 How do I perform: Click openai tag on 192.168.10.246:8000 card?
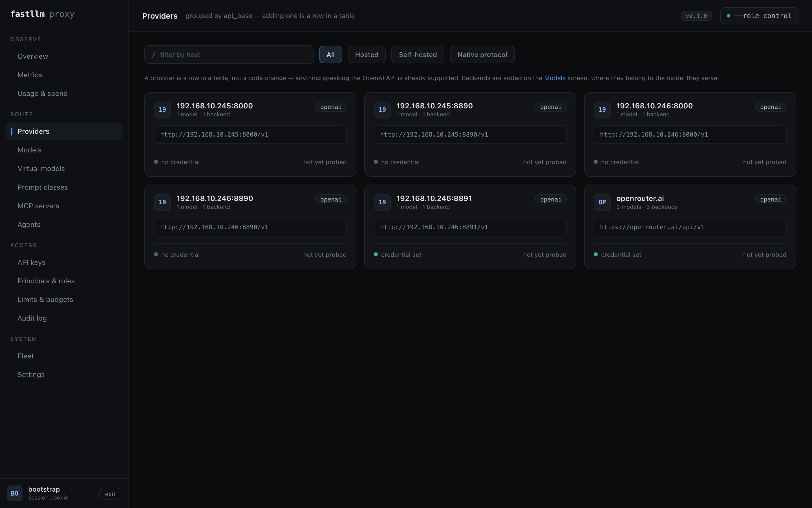771,107
